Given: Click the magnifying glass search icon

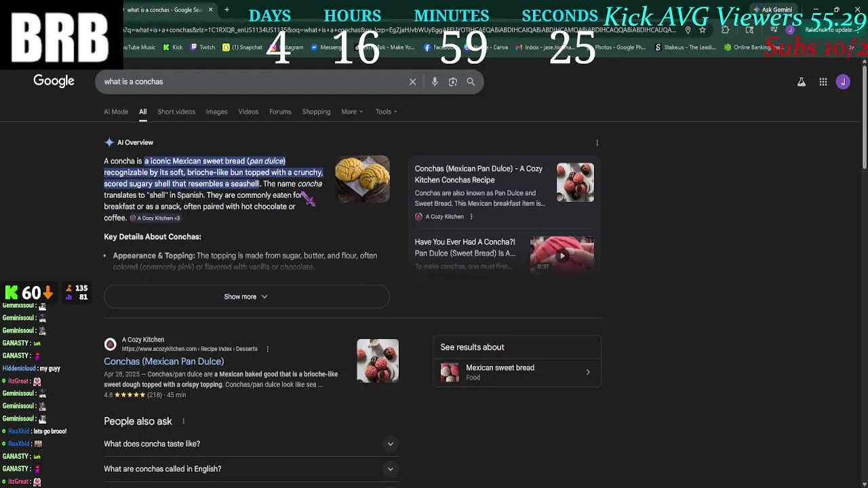Looking at the screenshot, I should point(471,82).
